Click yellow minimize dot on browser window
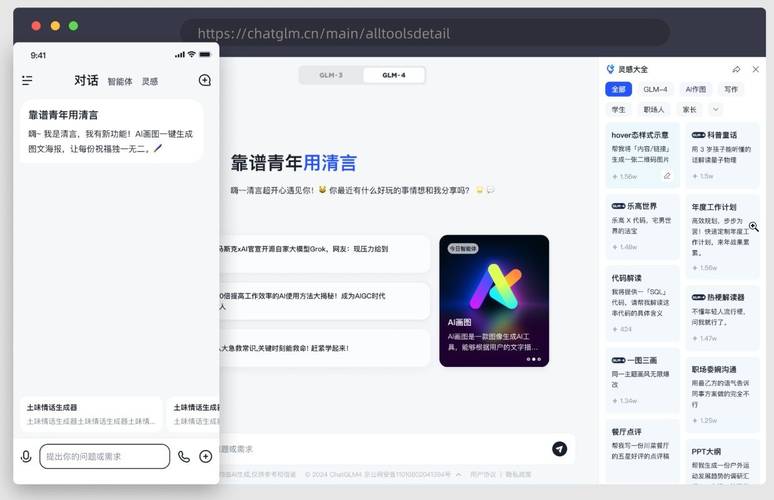 click(x=55, y=26)
